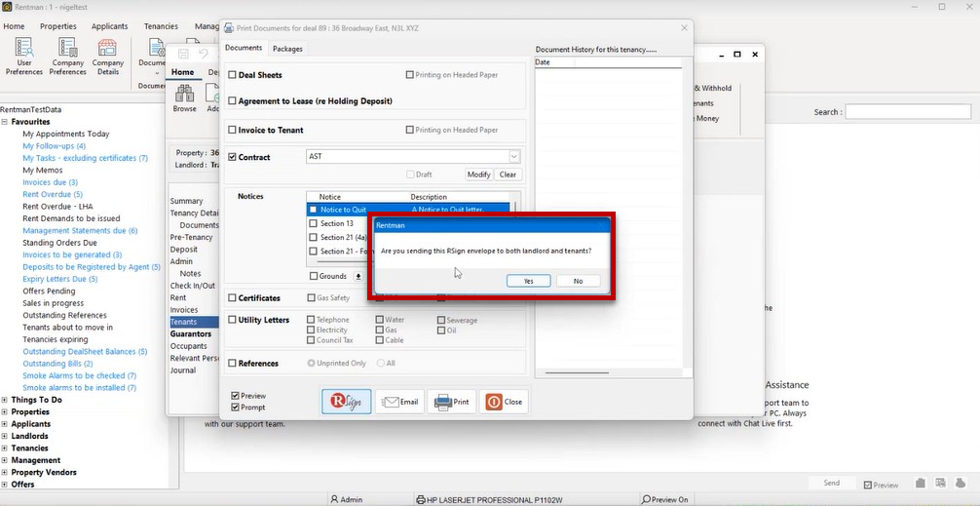This screenshot has width=980, height=506.
Task: Open the Contract AST dropdown
Action: [x=513, y=156]
